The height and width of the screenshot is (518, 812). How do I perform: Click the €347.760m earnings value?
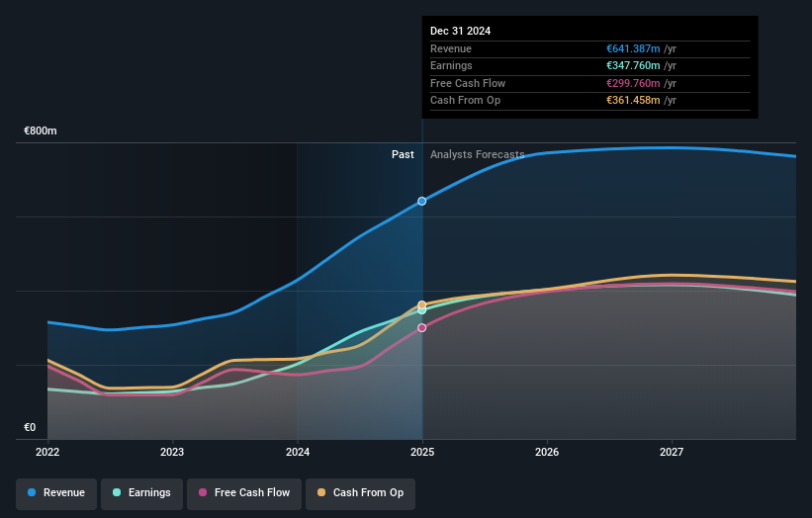point(633,65)
